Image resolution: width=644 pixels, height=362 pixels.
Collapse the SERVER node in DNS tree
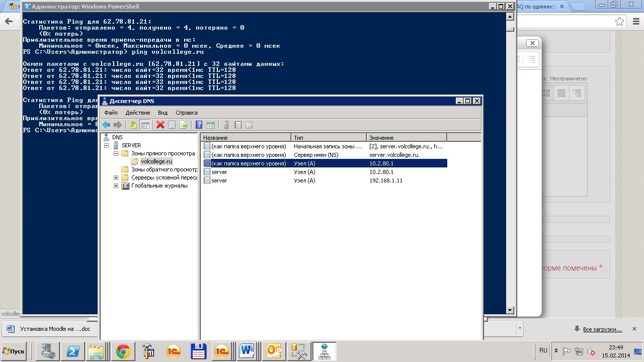click(x=107, y=145)
